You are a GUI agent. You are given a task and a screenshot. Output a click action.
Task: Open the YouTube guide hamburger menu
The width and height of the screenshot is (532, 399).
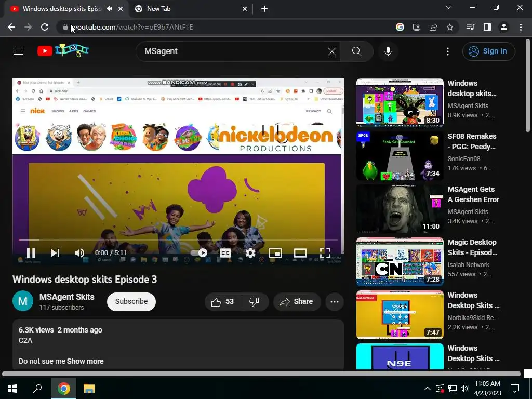[x=19, y=51]
